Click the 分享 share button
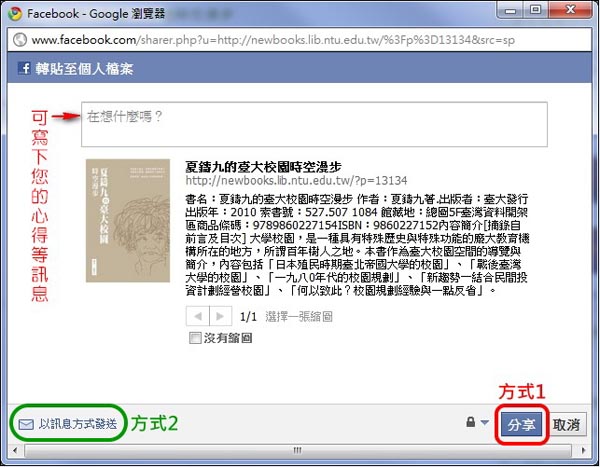 click(x=522, y=424)
